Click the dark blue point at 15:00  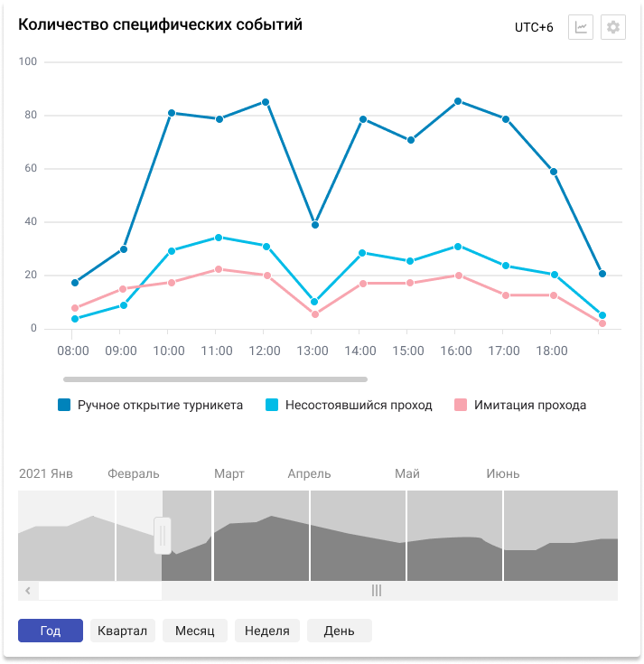[x=411, y=140]
